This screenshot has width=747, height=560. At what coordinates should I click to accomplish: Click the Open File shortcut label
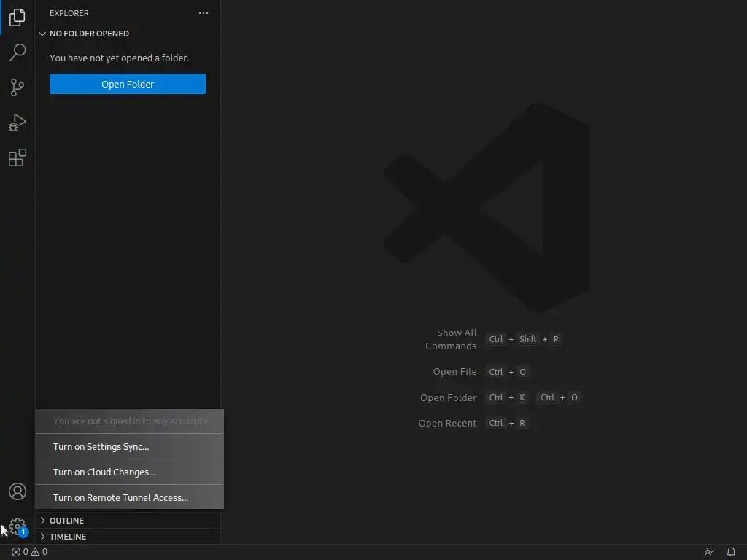pyautogui.click(x=454, y=371)
